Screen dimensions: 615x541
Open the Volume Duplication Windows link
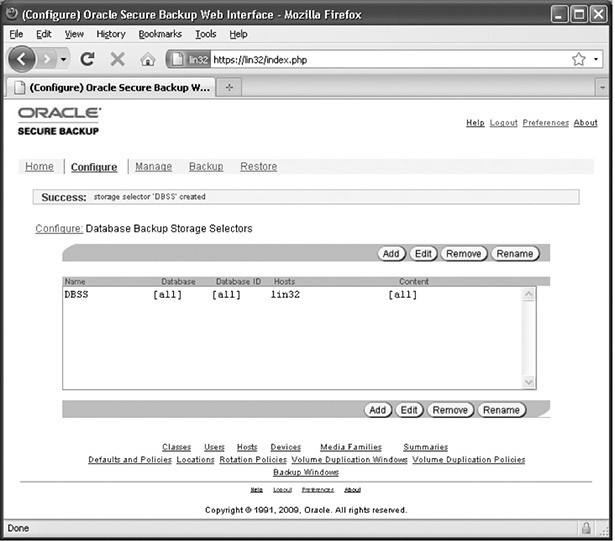pyautogui.click(x=349, y=459)
